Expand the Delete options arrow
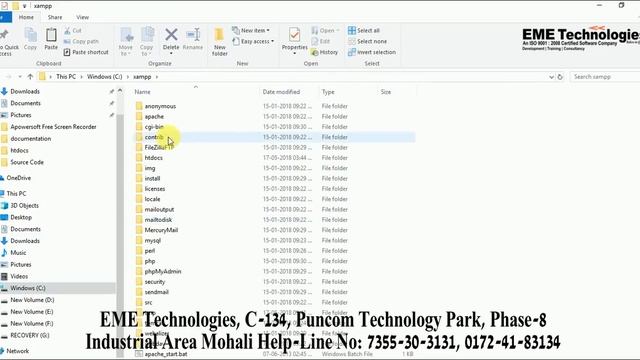Screen dimensions: 640x360 tap(171, 53)
